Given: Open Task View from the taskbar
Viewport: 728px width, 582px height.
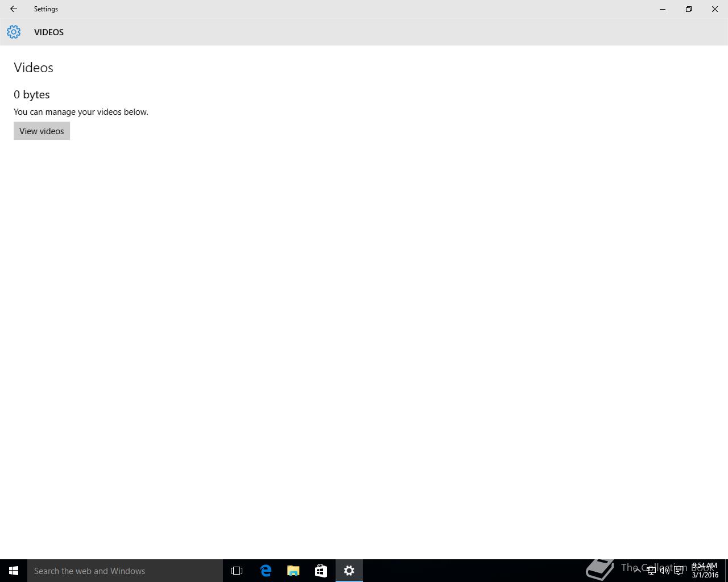Looking at the screenshot, I should click(237, 571).
